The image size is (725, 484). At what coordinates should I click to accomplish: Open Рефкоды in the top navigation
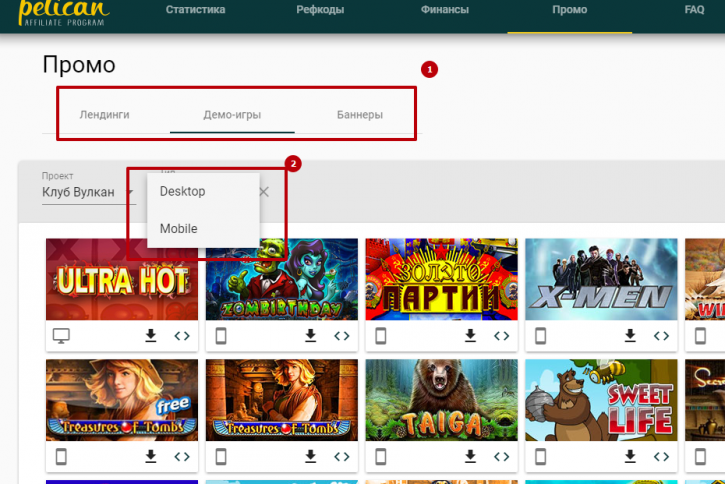click(x=320, y=10)
